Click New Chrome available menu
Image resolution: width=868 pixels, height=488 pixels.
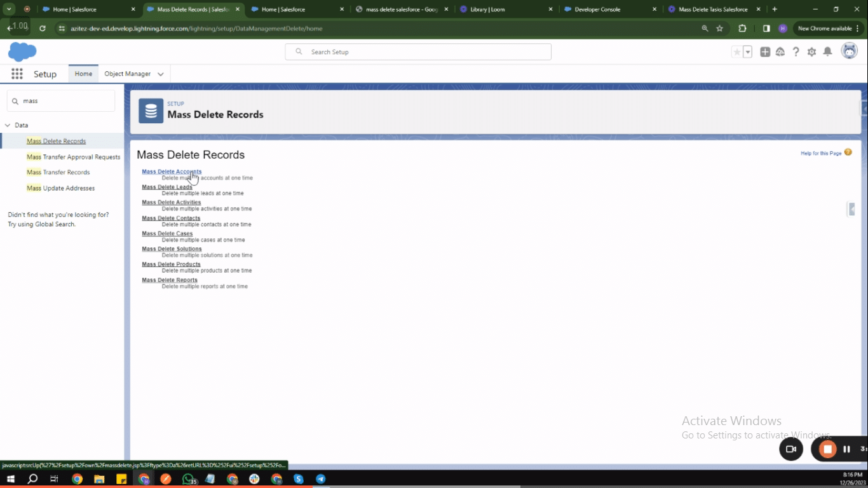[x=829, y=29]
